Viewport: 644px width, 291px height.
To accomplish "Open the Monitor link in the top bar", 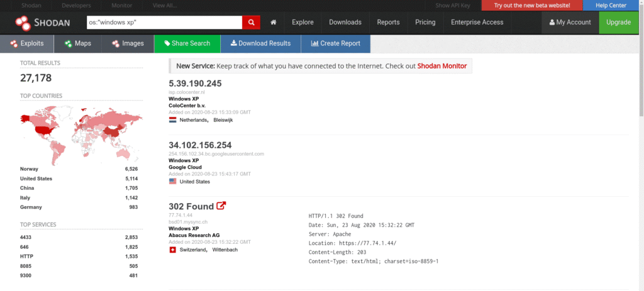I will (121, 6).
